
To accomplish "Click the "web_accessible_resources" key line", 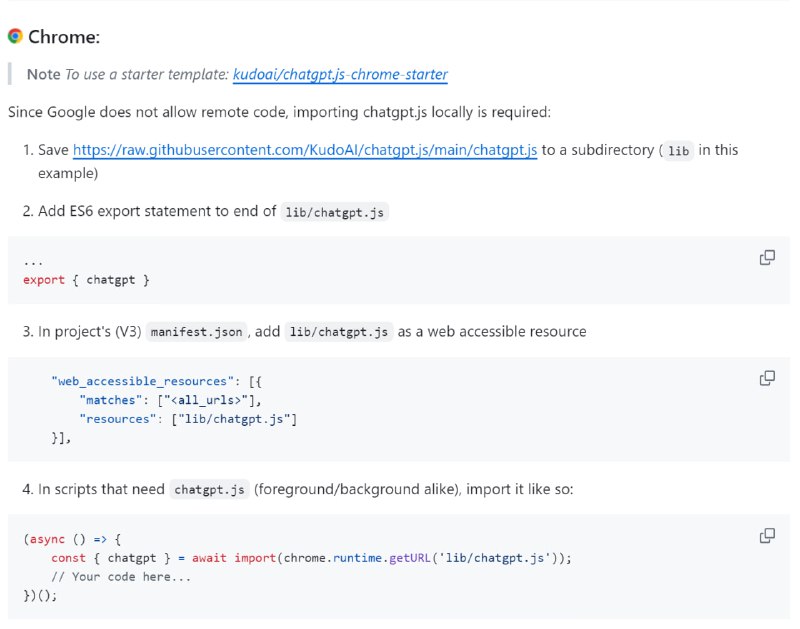I will point(157,382).
